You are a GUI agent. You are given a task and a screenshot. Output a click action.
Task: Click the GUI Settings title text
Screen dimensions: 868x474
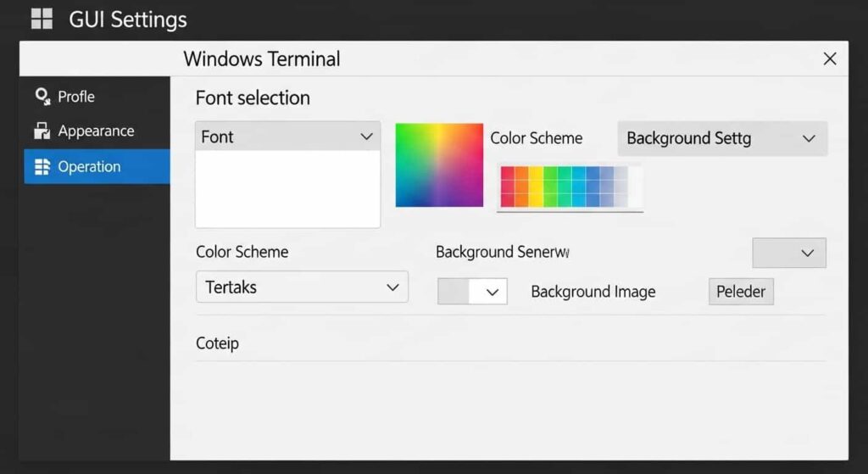[x=128, y=20]
